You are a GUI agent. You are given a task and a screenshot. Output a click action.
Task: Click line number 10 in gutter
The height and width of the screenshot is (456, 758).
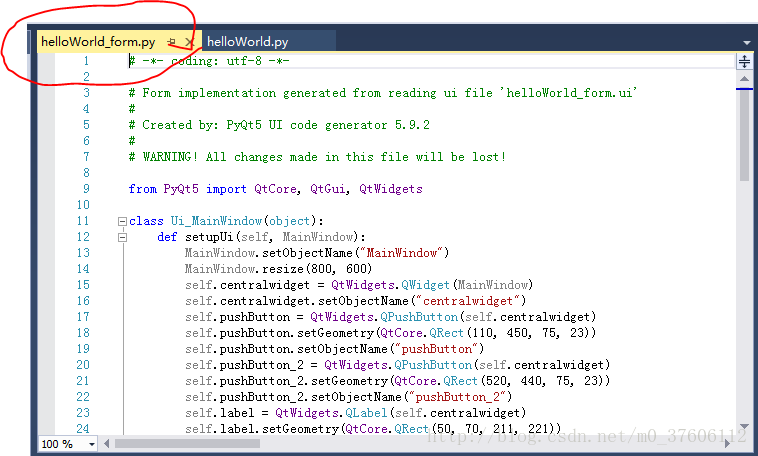pyautogui.click(x=83, y=205)
